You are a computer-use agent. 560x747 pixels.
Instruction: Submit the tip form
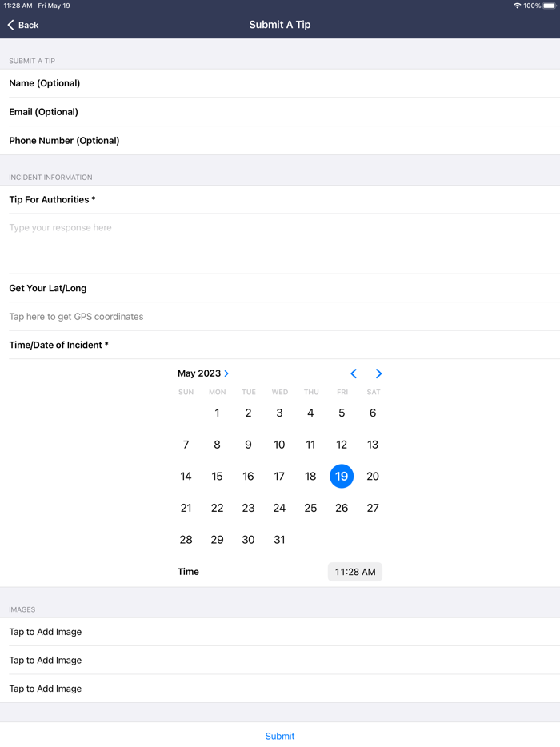pyautogui.click(x=280, y=736)
